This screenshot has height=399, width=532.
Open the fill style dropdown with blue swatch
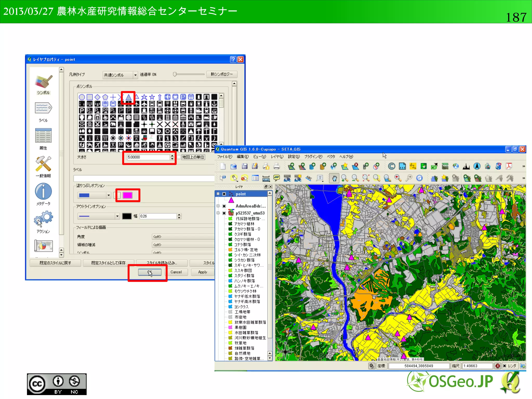pyautogui.click(x=94, y=195)
